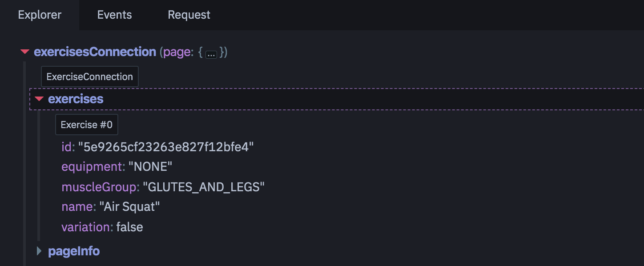Collapse the exercises field arrow

[39, 99]
